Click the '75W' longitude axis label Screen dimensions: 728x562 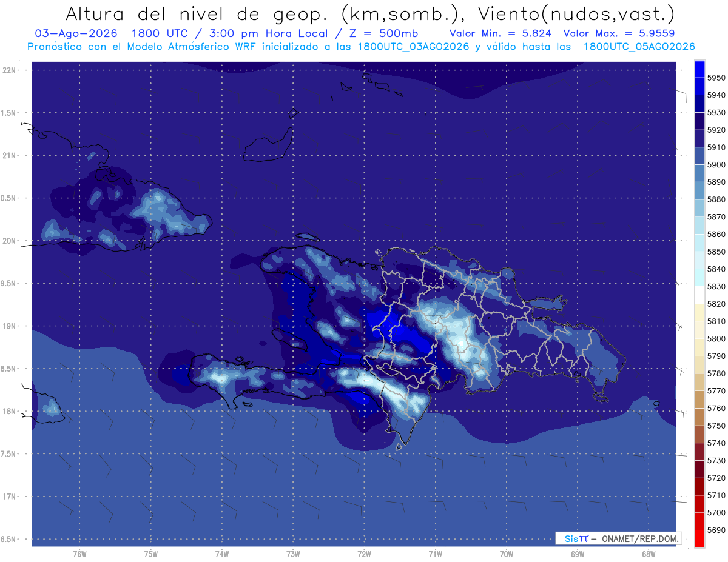click(151, 554)
